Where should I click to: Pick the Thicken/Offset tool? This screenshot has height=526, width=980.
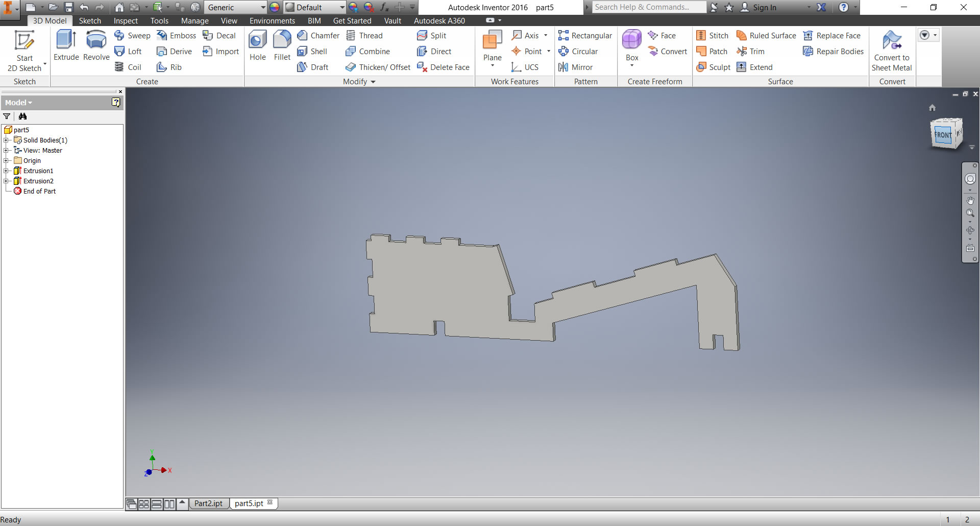tap(378, 67)
